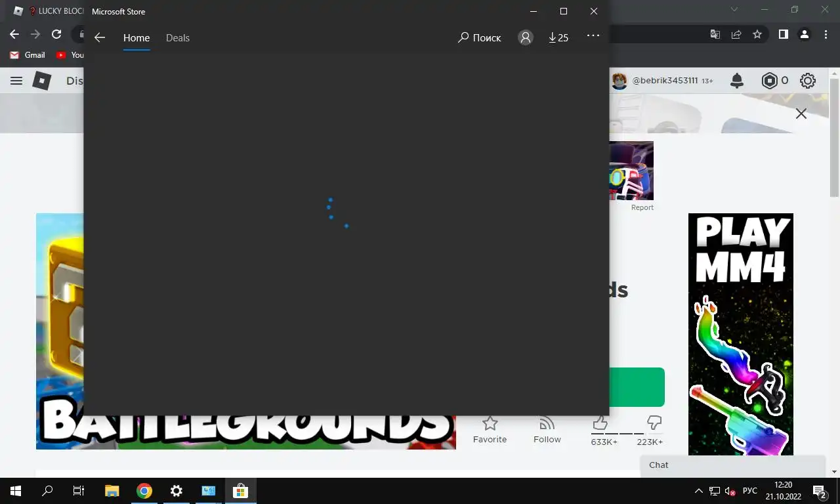
Task: Open the Home tab in Microsoft Store
Action: [x=136, y=38]
